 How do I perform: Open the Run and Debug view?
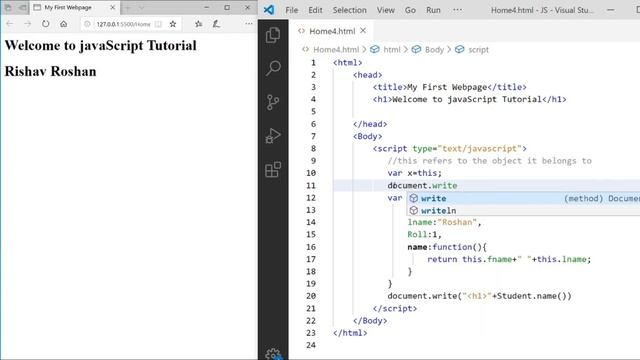coord(273,136)
